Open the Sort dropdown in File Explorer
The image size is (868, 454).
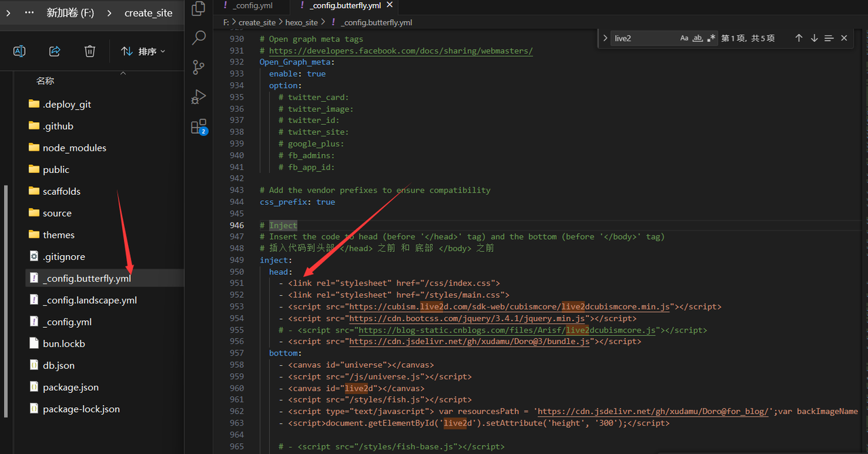pyautogui.click(x=143, y=51)
